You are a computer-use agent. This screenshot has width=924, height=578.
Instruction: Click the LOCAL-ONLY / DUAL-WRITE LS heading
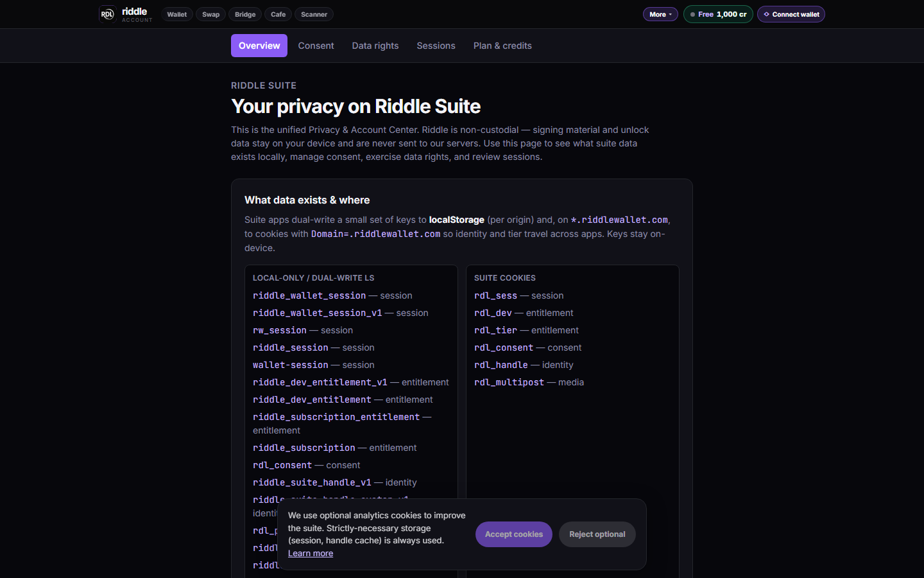click(x=313, y=278)
